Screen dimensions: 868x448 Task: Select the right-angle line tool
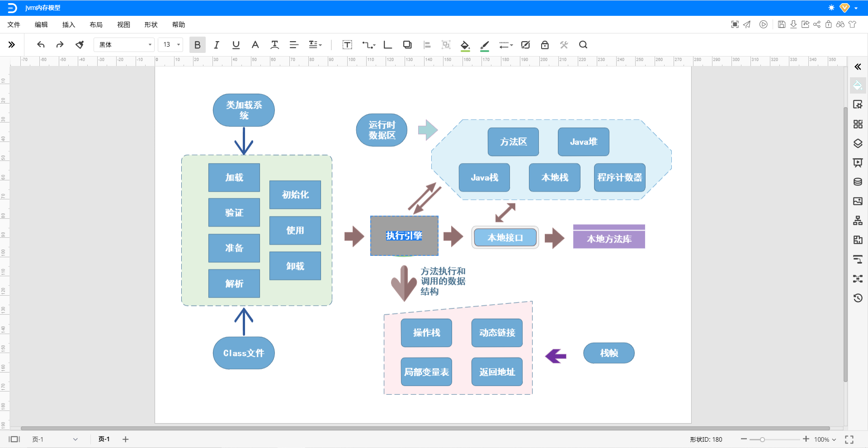coord(387,45)
